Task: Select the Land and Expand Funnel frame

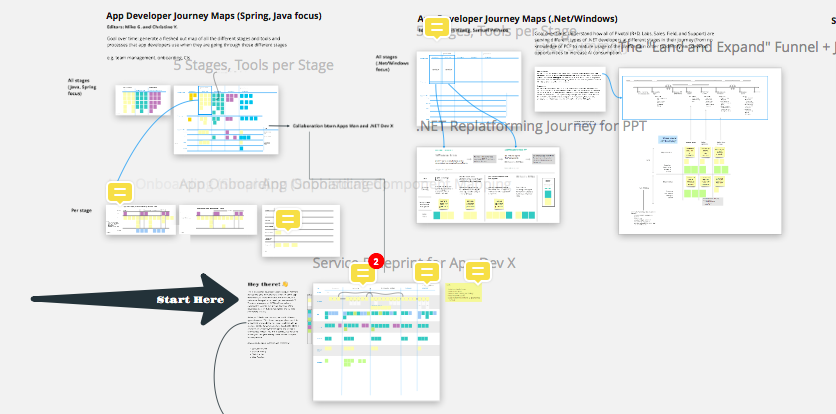Action: pos(700,150)
